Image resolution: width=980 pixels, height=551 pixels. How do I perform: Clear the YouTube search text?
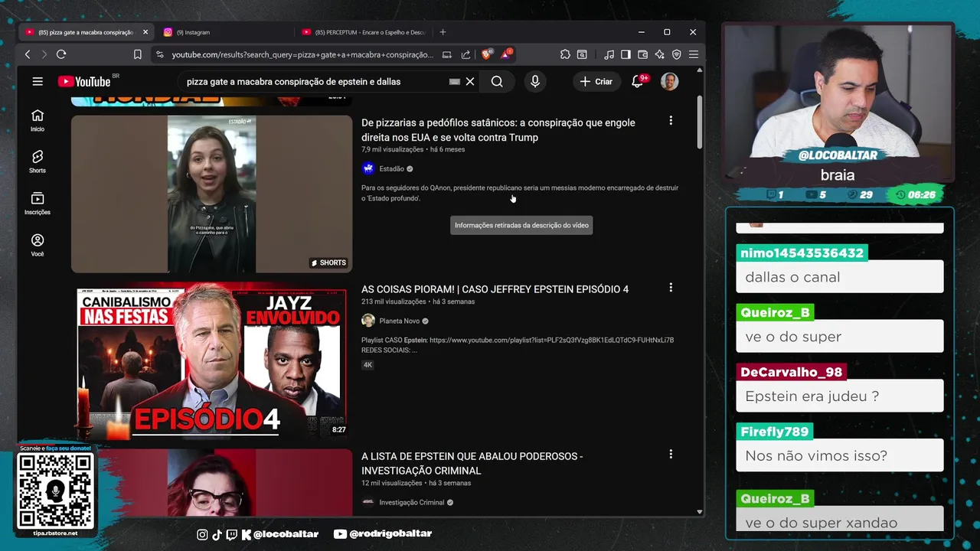(x=470, y=81)
